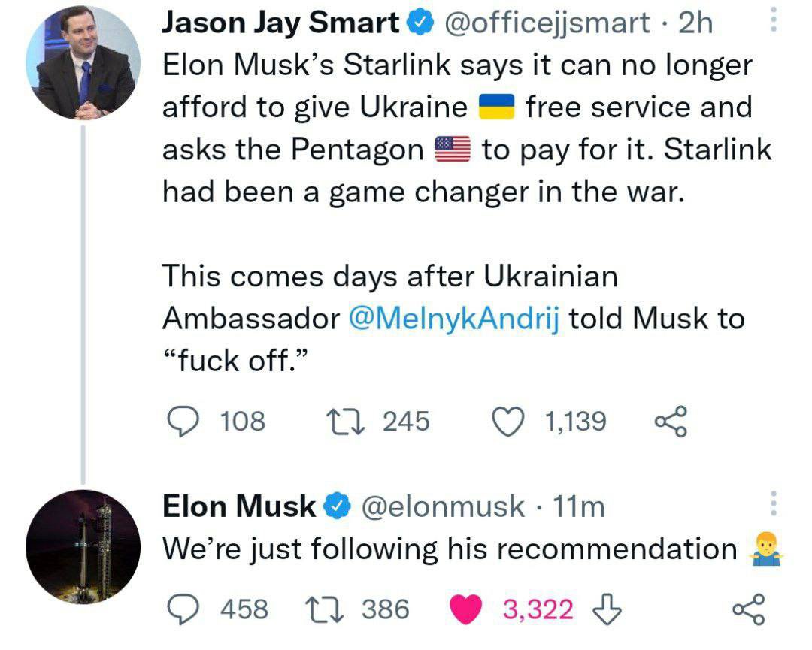This screenshot has width=812, height=650.
Task: Open more options on Jason Jay Smart's tweet
Action: (774, 20)
